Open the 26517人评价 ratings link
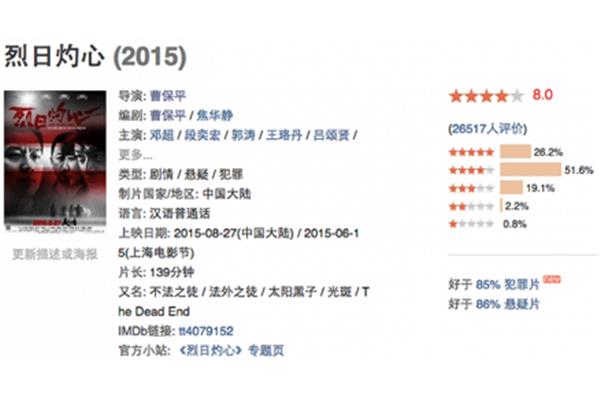Image resolution: width=600 pixels, height=400 pixels. pyautogui.click(x=488, y=129)
